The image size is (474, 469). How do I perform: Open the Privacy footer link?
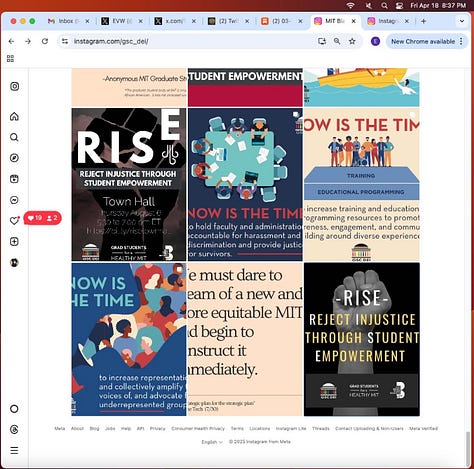pyautogui.click(x=157, y=429)
